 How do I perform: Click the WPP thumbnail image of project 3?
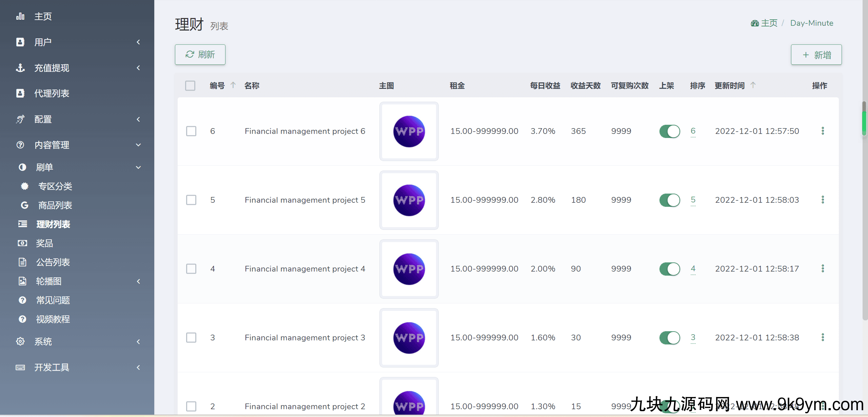[409, 338]
